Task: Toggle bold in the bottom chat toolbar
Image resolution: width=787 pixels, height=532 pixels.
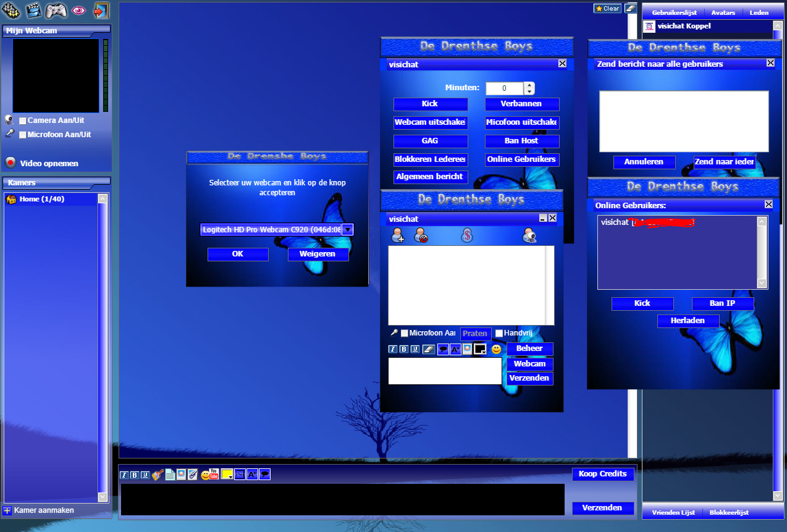Action: click(x=135, y=475)
